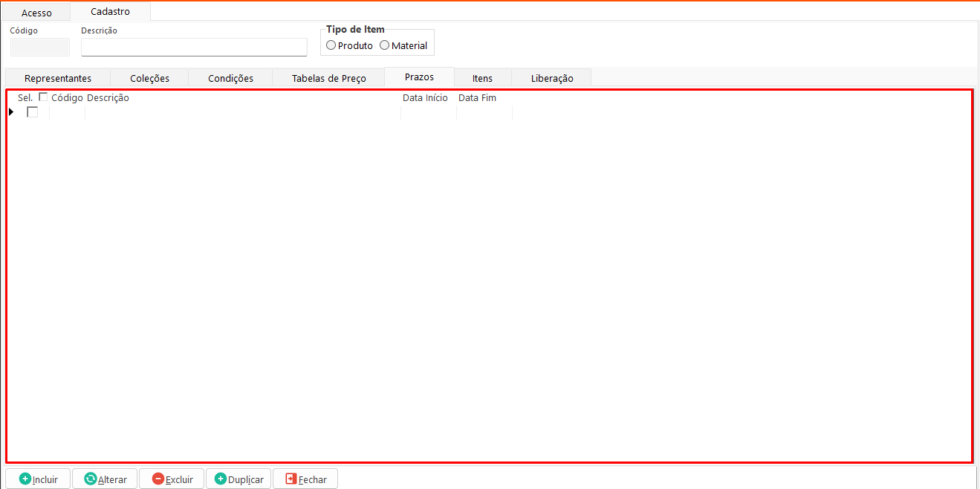Check the first row's selection checkbox
This screenshot has width=980, height=489.
[33, 112]
